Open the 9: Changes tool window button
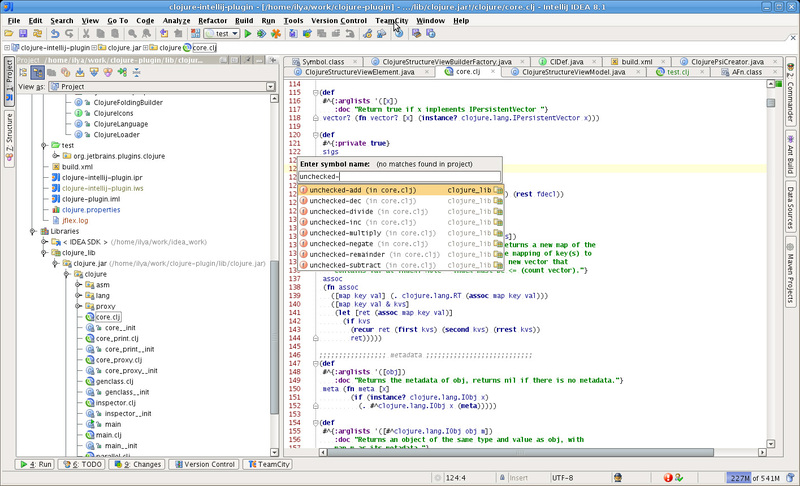Viewport: 800px width, 486px height. [x=138, y=465]
